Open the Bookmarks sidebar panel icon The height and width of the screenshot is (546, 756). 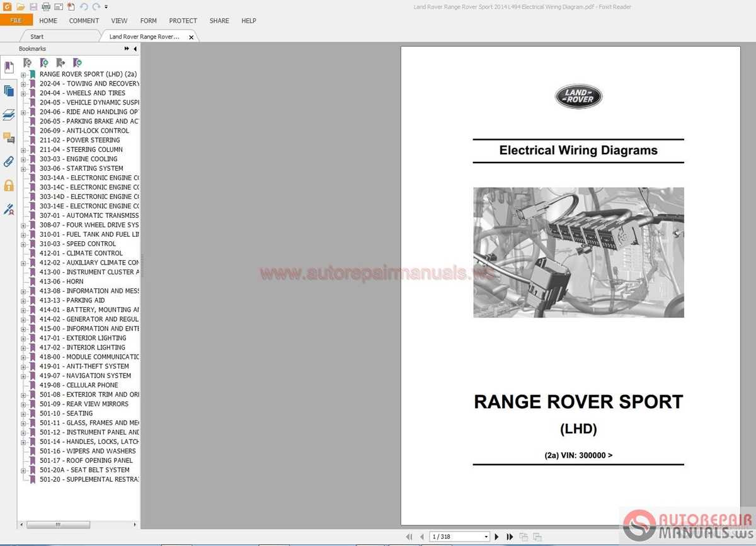8,67
